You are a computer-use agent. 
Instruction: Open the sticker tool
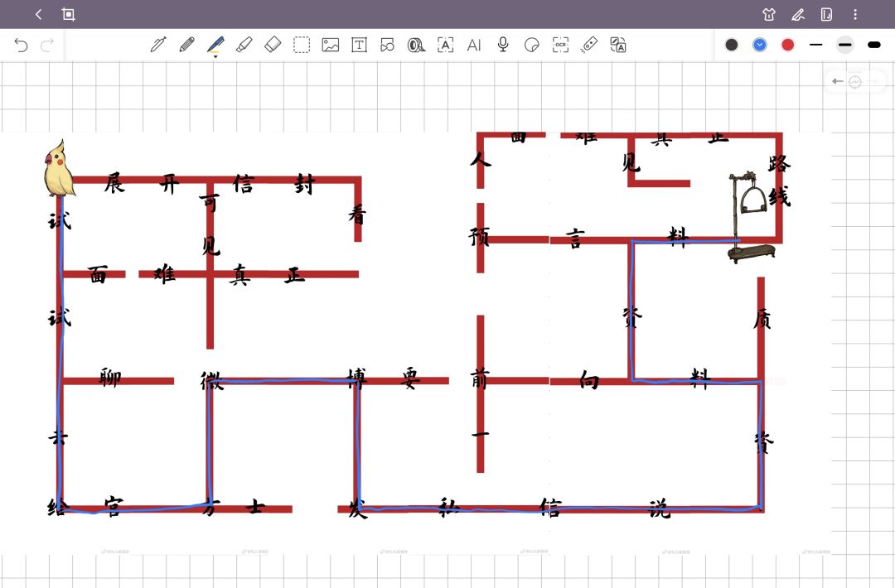532,45
